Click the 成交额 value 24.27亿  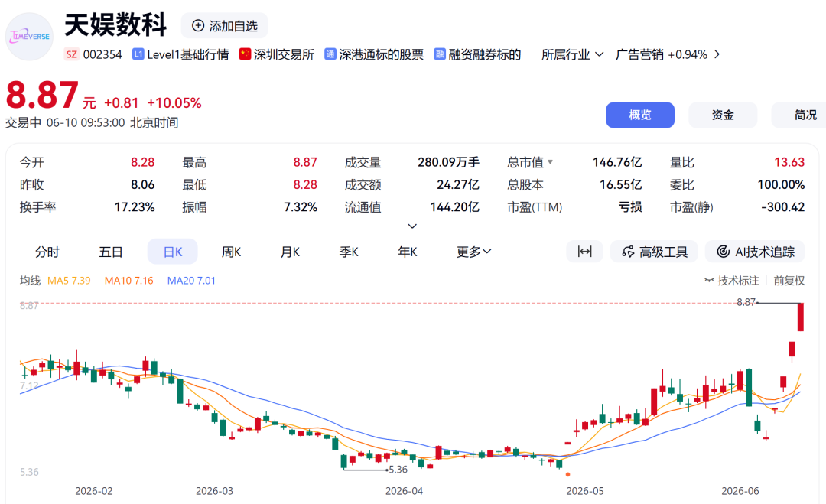pyautogui.click(x=458, y=185)
